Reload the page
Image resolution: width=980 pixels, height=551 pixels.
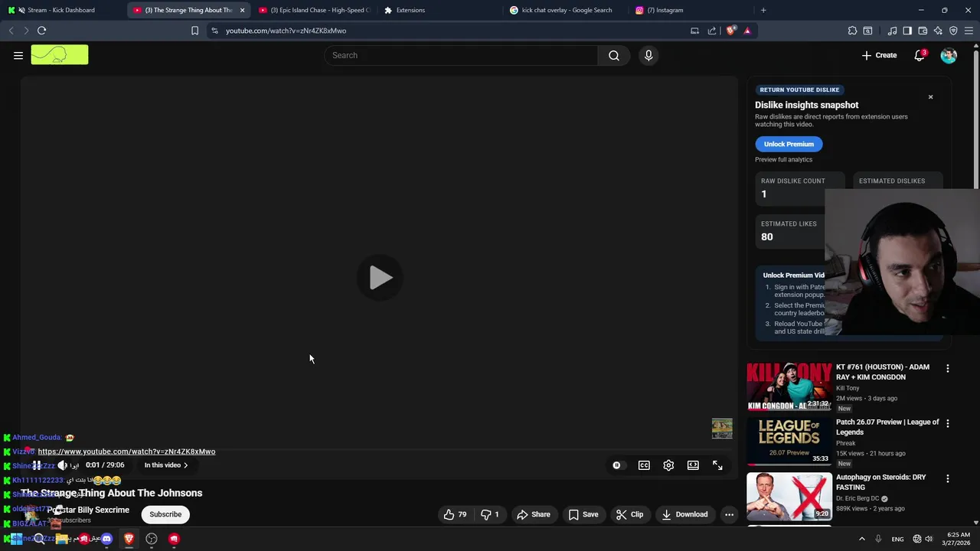click(x=41, y=31)
